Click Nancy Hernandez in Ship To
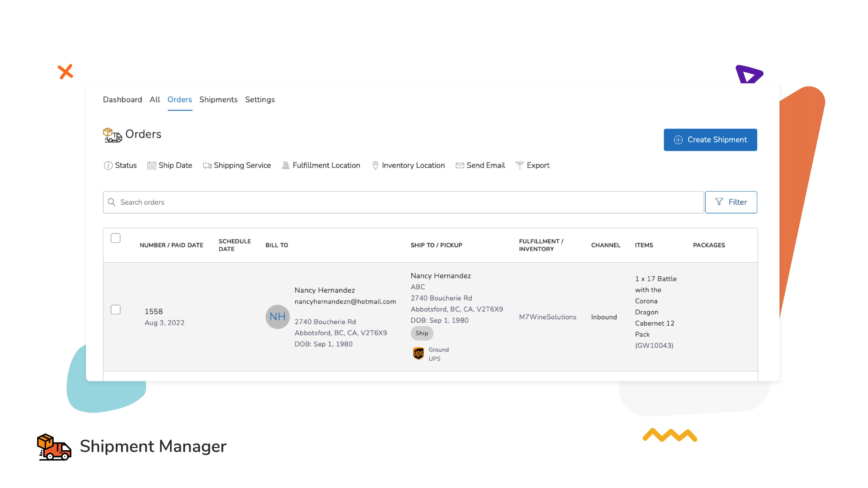 [441, 276]
